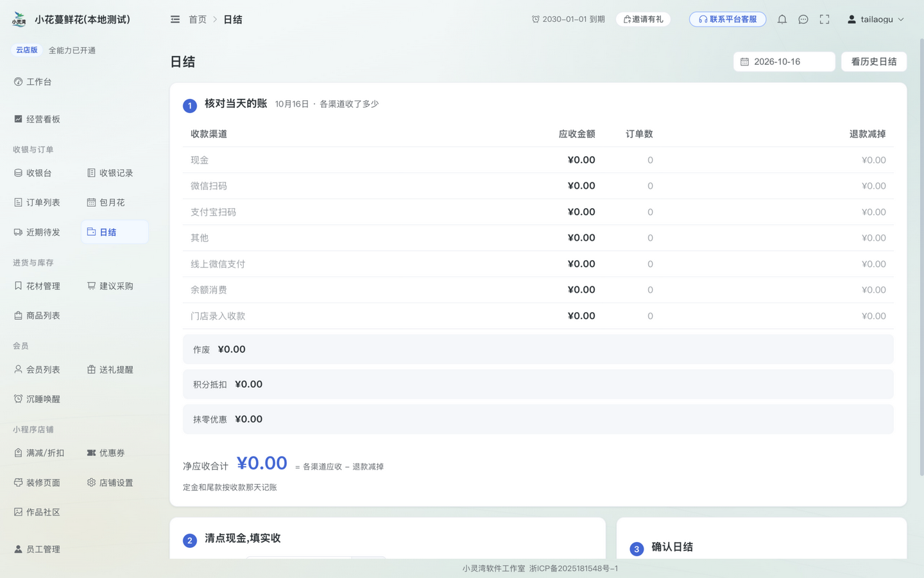Click the 线上微信支付 row label
Viewport: 924px width, 578px height.
tap(218, 264)
